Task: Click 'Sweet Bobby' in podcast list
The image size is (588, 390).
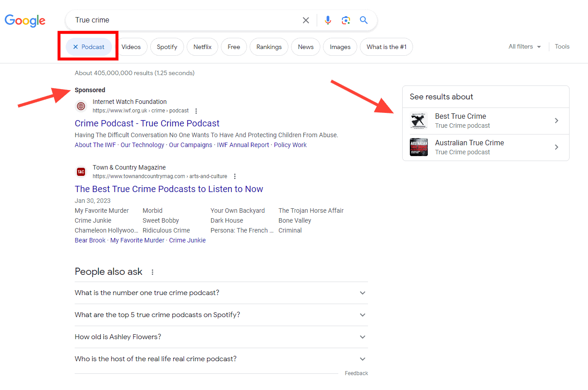Action: coord(161,220)
